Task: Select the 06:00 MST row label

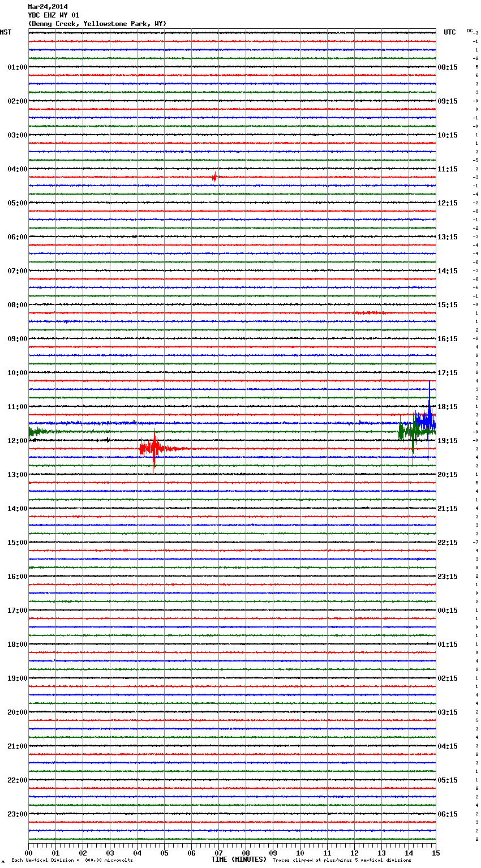Action: point(18,237)
